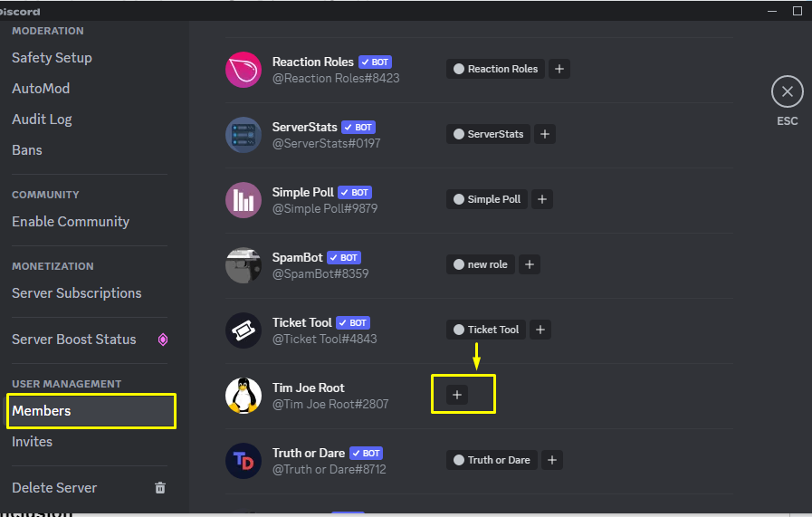The width and height of the screenshot is (812, 517).
Task: Click the Tim Joe Root penguin avatar
Action: tap(244, 396)
